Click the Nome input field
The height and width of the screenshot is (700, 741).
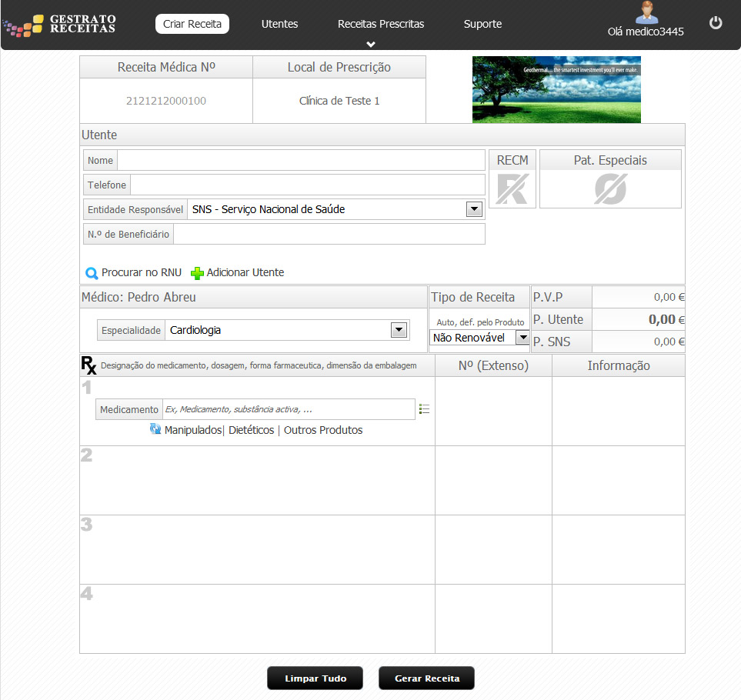tap(300, 160)
